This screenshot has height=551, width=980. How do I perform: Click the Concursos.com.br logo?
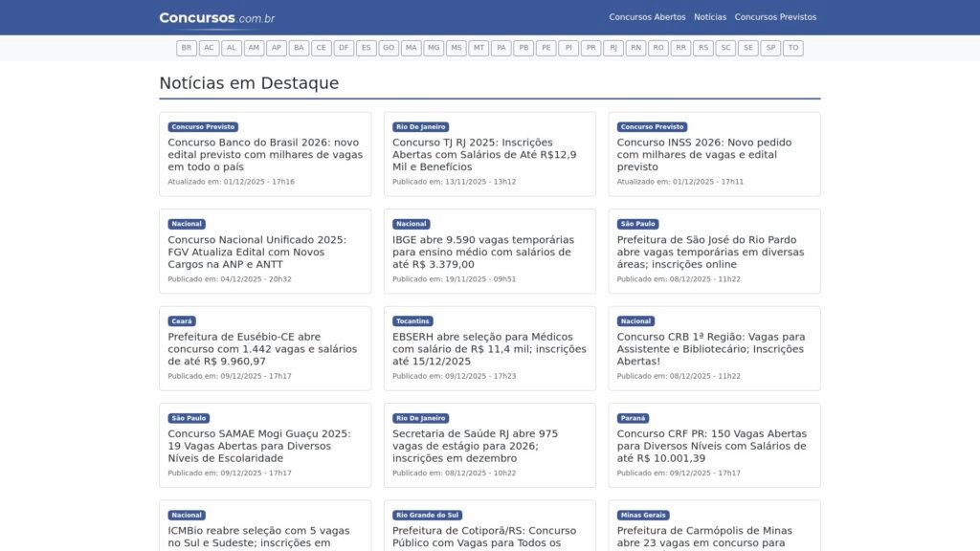tap(217, 17)
